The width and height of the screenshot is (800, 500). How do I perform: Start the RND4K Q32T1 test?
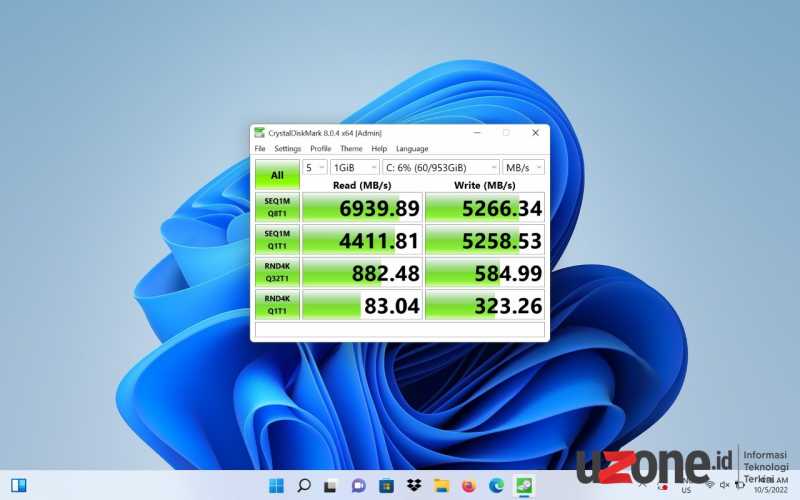click(x=277, y=272)
